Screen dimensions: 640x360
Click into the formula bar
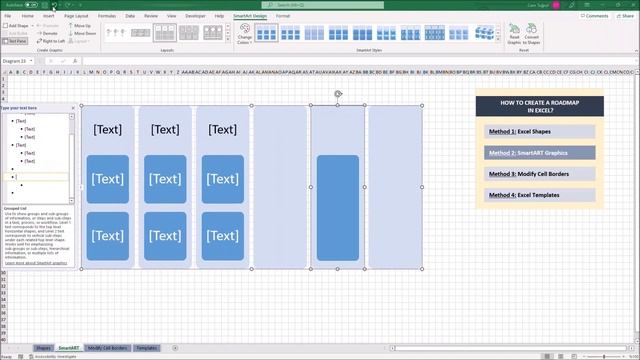tap(359, 61)
